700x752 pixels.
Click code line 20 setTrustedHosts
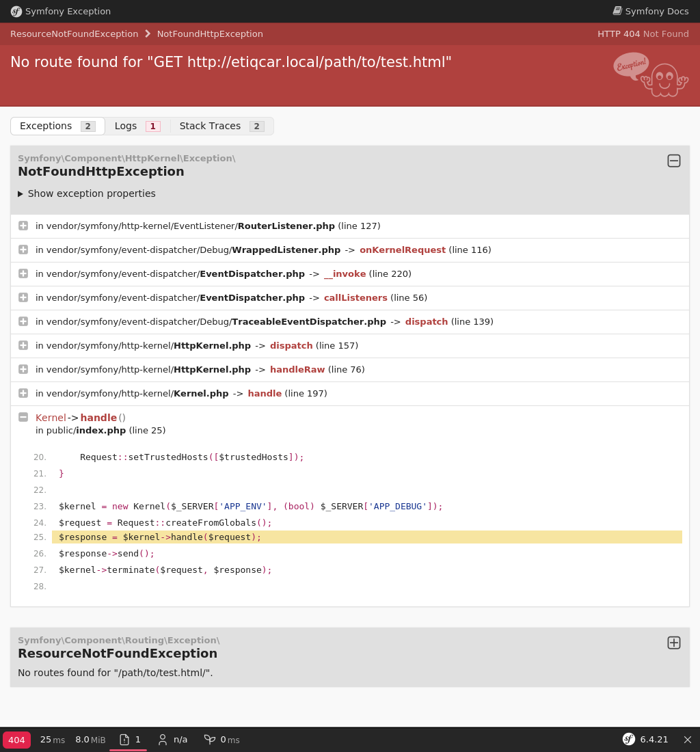(192, 457)
